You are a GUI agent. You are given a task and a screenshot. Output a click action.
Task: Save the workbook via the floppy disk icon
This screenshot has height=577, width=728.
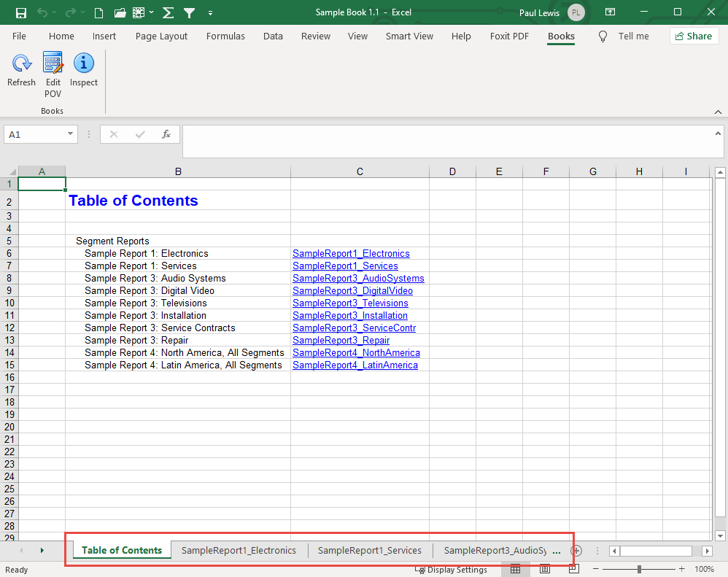[21, 12]
